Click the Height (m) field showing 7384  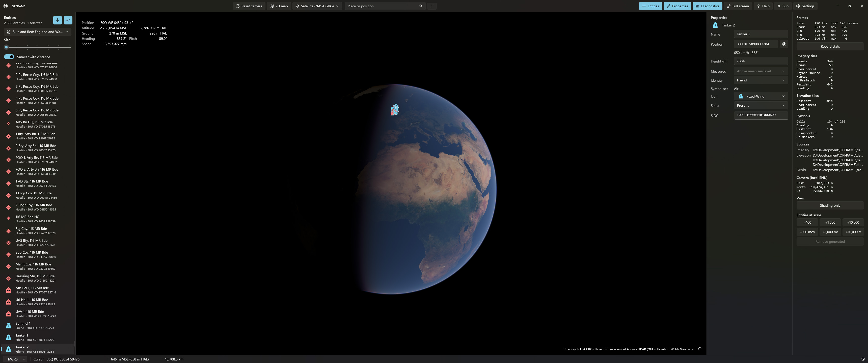761,61
